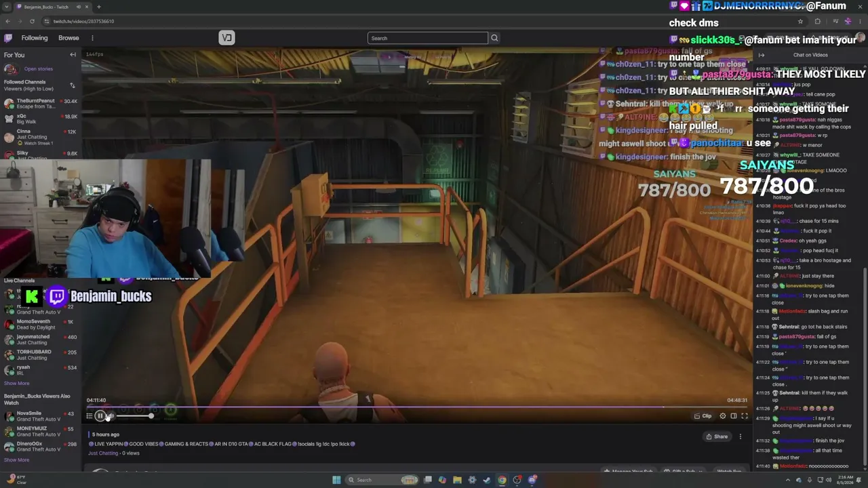The image size is (868, 488).
Task: Open jayunmatched live channel
Action: click(41, 340)
